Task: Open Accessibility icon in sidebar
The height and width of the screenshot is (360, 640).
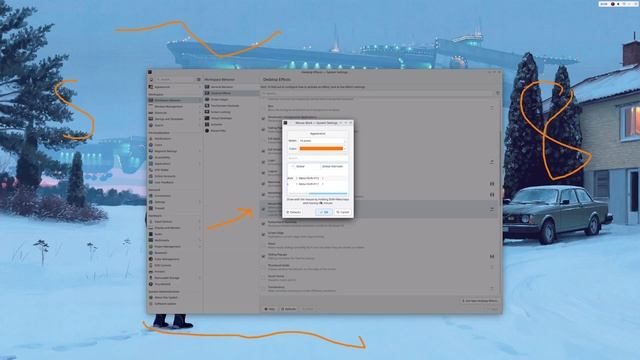Action: click(151, 157)
